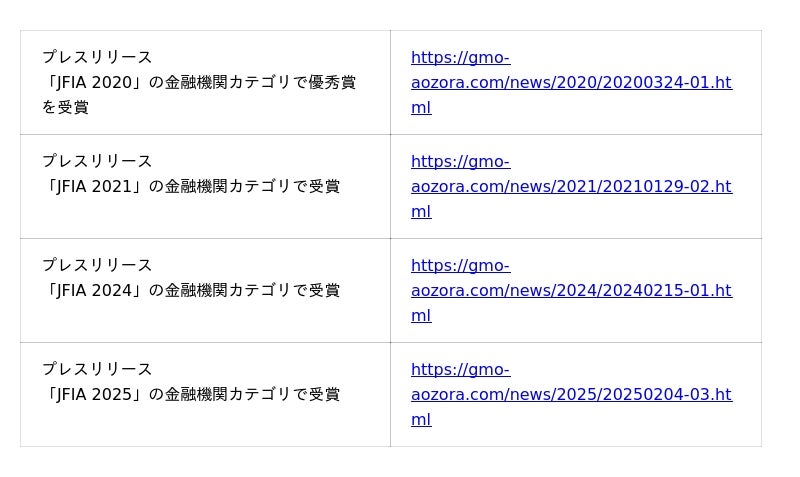
Task: Click "https://gmo-" line of the 2024 link
Action: (x=460, y=266)
